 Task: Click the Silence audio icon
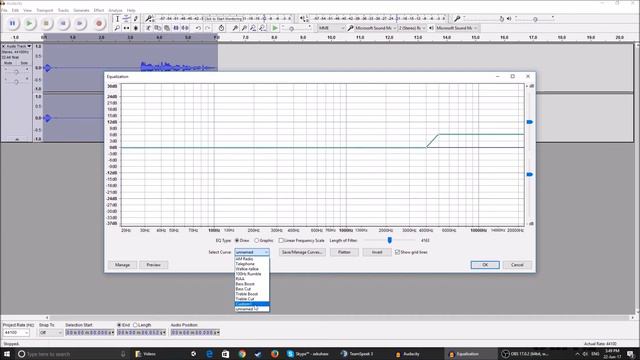click(185, 28)
